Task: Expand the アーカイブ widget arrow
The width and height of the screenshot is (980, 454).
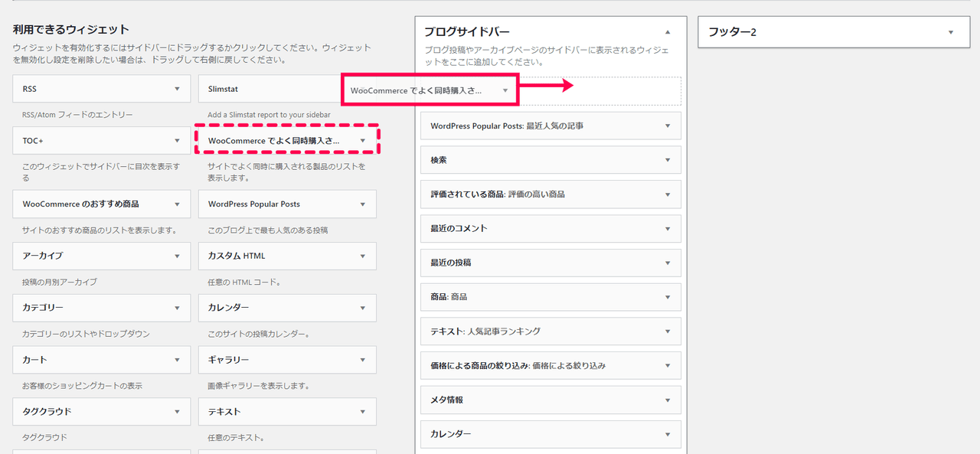Action: click(177, 256)
